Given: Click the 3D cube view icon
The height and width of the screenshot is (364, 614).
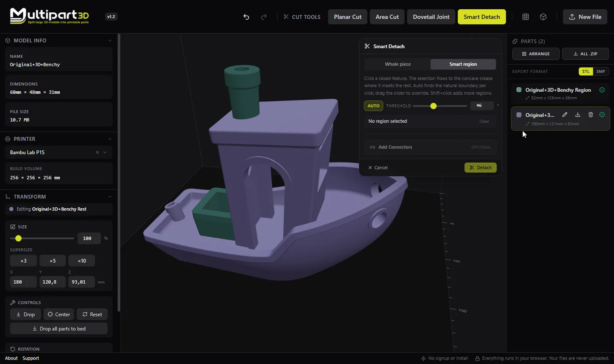Looking at the screenshot, I should coord(543,17).
